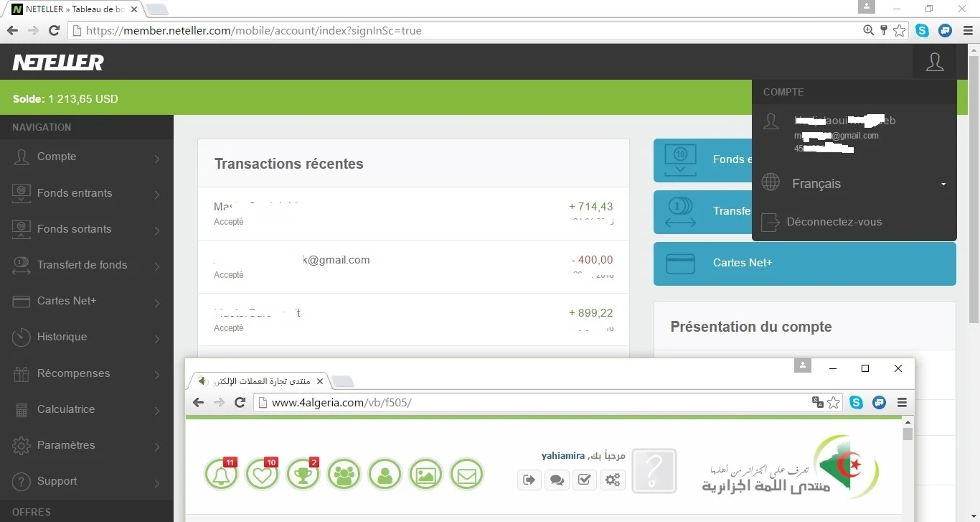Click the question mark avatar placeholder on the forum

654,471
